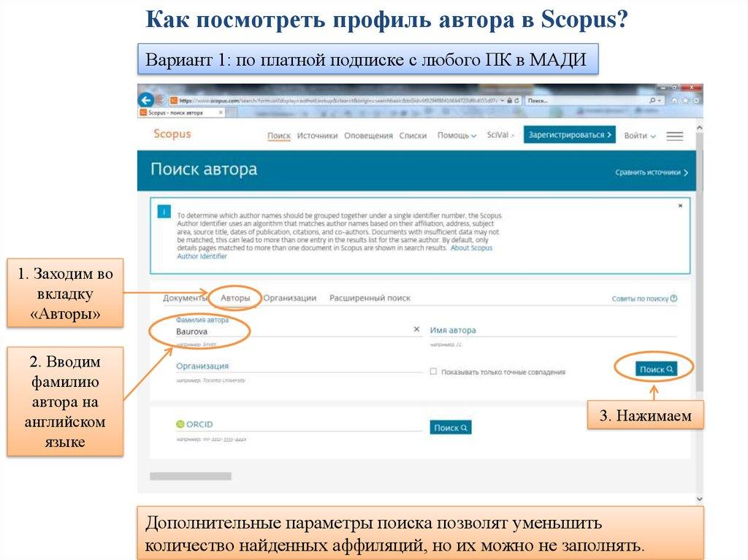Click the blue info icon in banner
748x560 pixels.
click(x=164, y=212)
